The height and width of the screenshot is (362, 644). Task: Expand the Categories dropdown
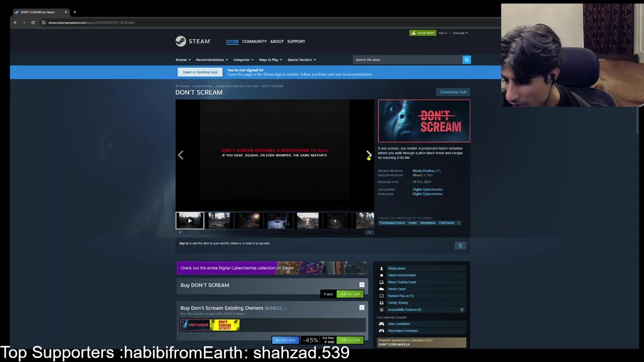[x=243, y=60]
